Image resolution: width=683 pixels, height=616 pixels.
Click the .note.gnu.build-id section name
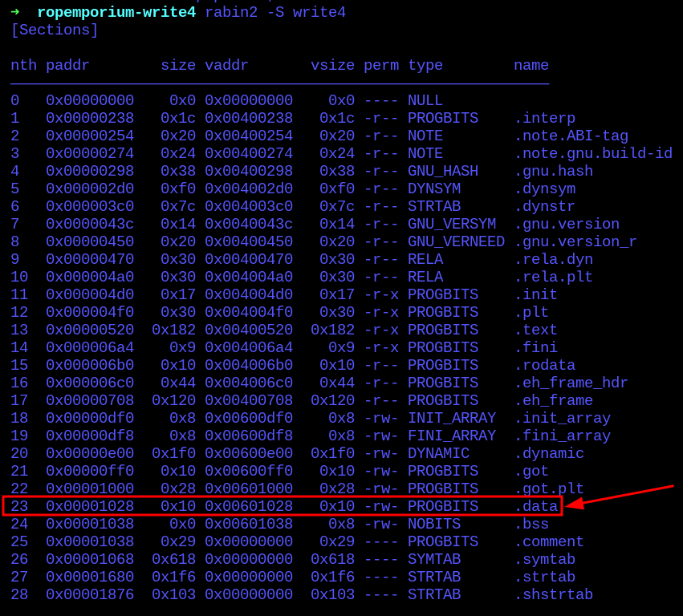pos(593,154)
